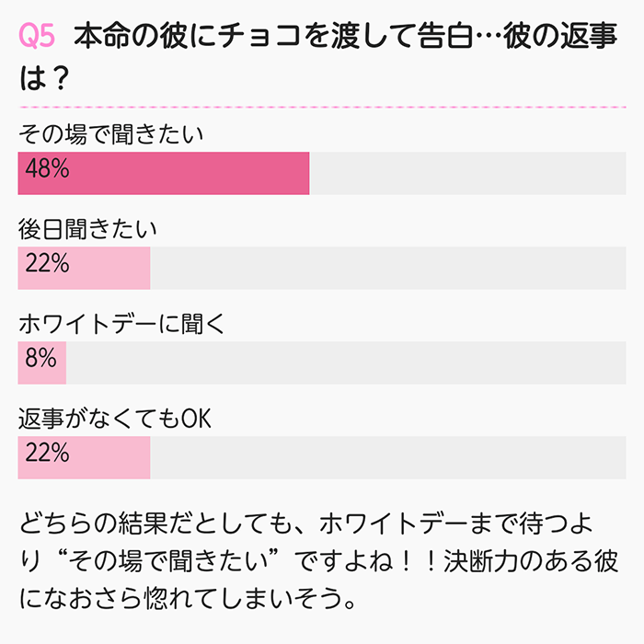Viewport: 644px width, 644px height.
Task: Click the dark pink 48% bar
Action: [164, 173]
